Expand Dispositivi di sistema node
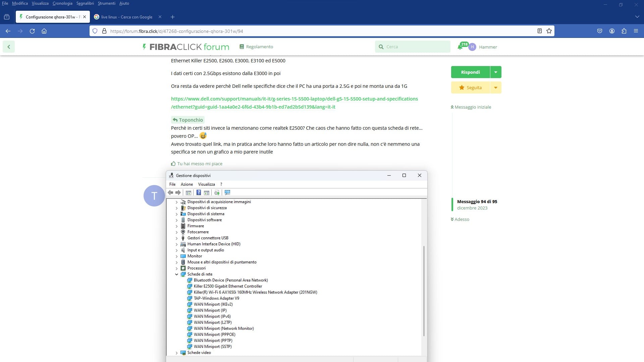Viewport: 644px width, 362px height. pyautogui.click(x=177, y=214)
